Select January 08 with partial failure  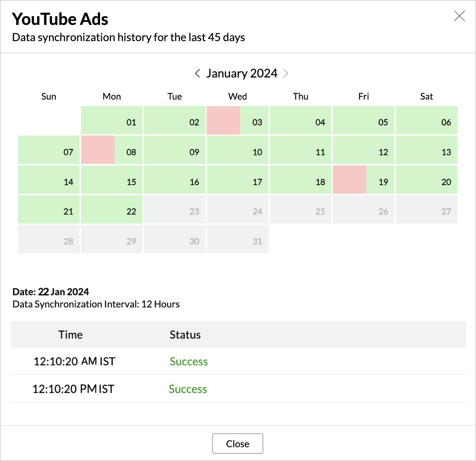click(x=112, y=150)
